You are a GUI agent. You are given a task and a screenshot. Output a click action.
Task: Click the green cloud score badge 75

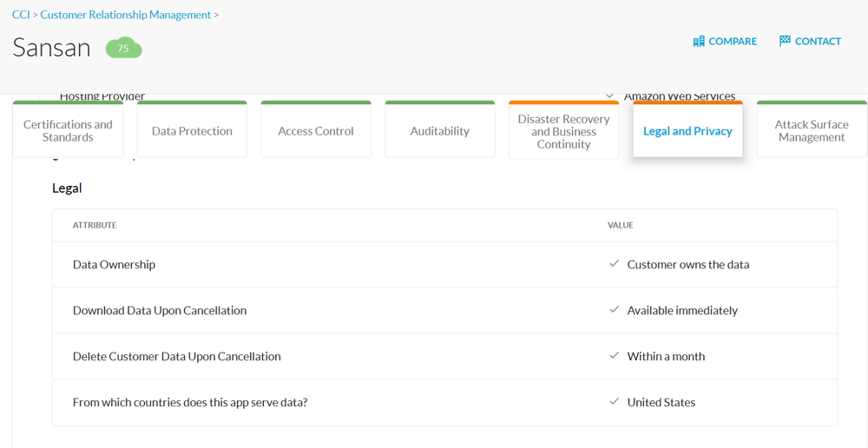[x=124, y=48]
